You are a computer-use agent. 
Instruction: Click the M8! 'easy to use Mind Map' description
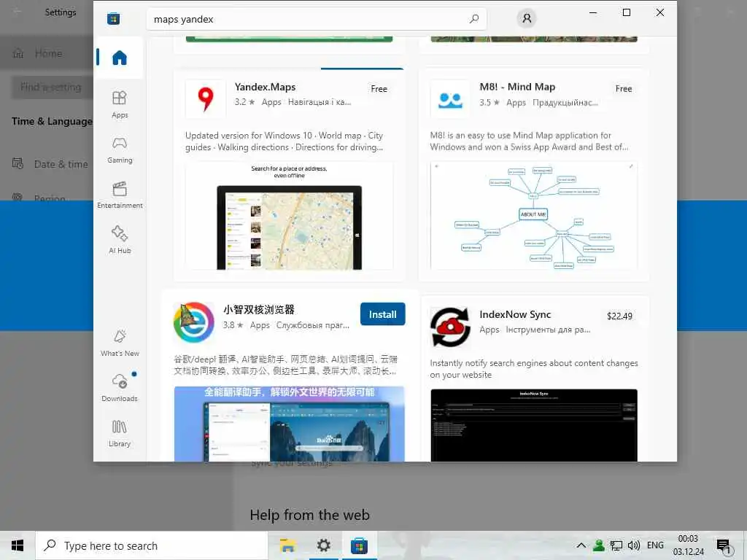(529, 141)
